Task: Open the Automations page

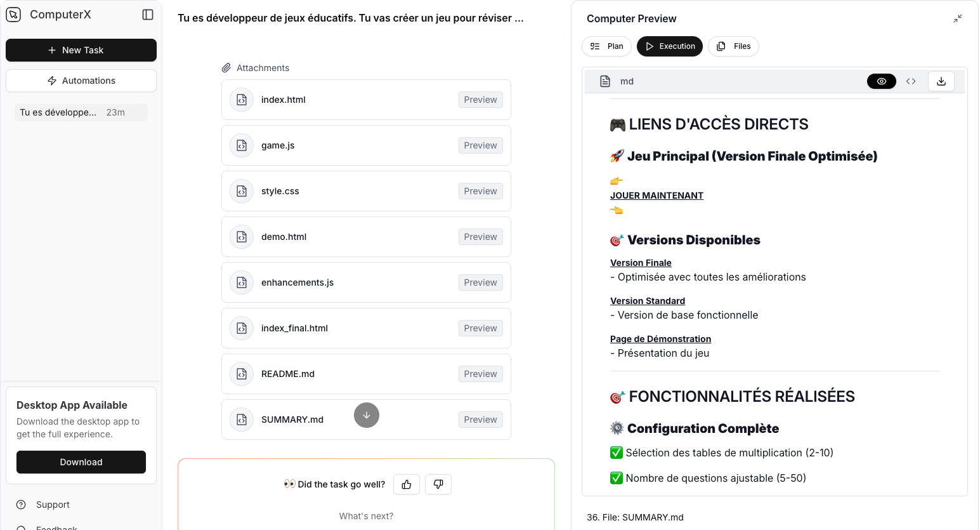Action: [81, 81]
